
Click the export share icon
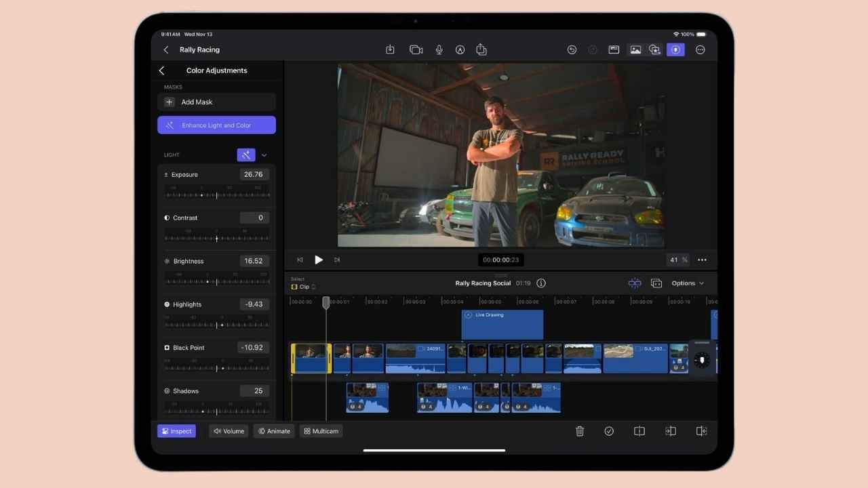click(481, 49)
